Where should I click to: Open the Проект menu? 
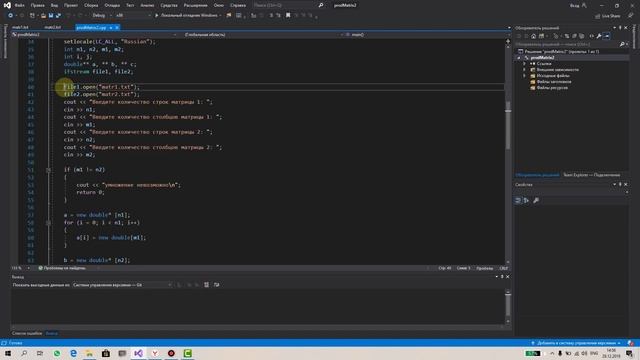(71, 5)
